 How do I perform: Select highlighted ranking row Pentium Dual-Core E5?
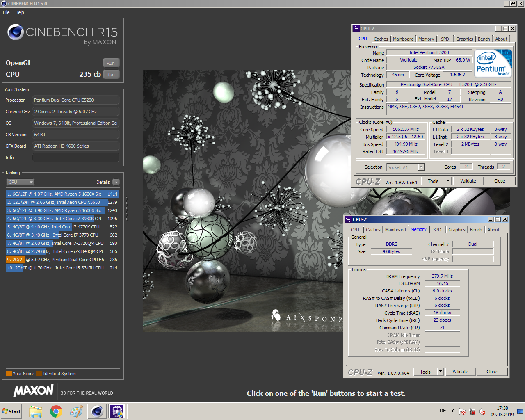pyautogui.click(x=62, y=260)
